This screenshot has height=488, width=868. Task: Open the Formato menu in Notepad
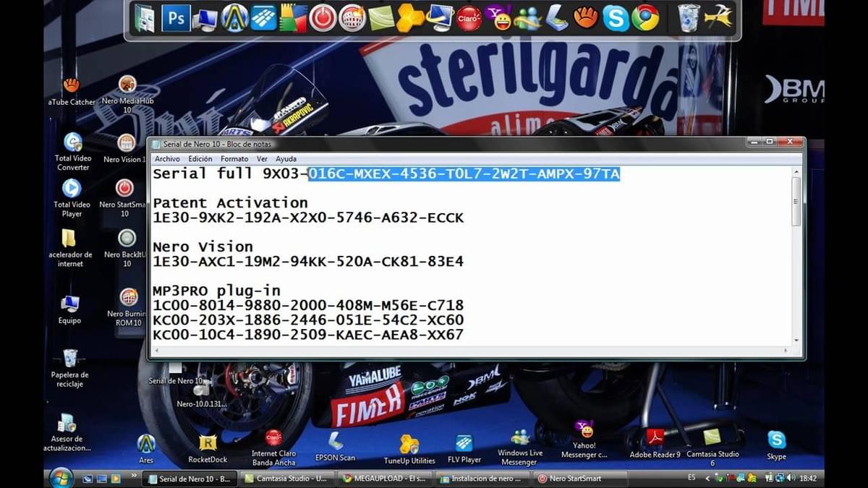234,158
